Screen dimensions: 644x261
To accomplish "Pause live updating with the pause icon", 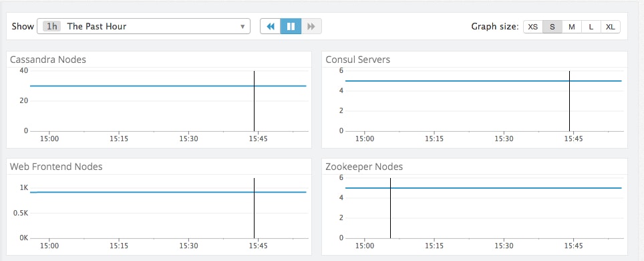I will click(291, 26).
